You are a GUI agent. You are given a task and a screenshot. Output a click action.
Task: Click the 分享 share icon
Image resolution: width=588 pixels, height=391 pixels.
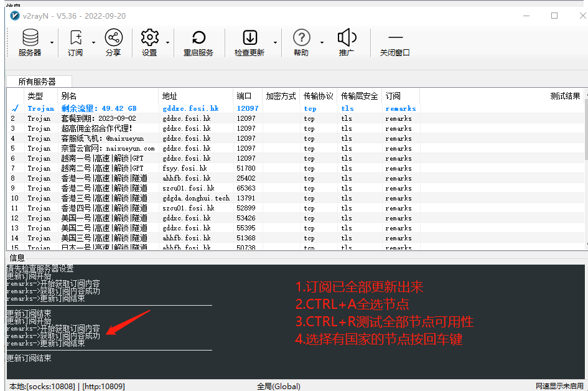pos(113,42)
